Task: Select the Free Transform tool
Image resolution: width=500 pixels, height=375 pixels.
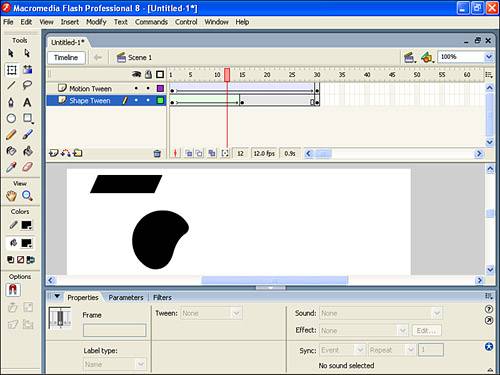Action: [x=11, y=70]
